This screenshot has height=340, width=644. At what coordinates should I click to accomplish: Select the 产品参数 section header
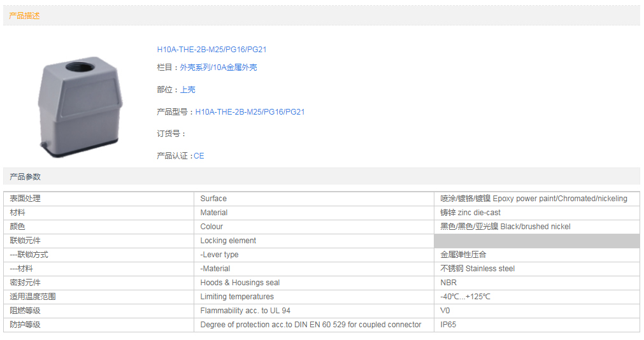(x=25, y=176)
